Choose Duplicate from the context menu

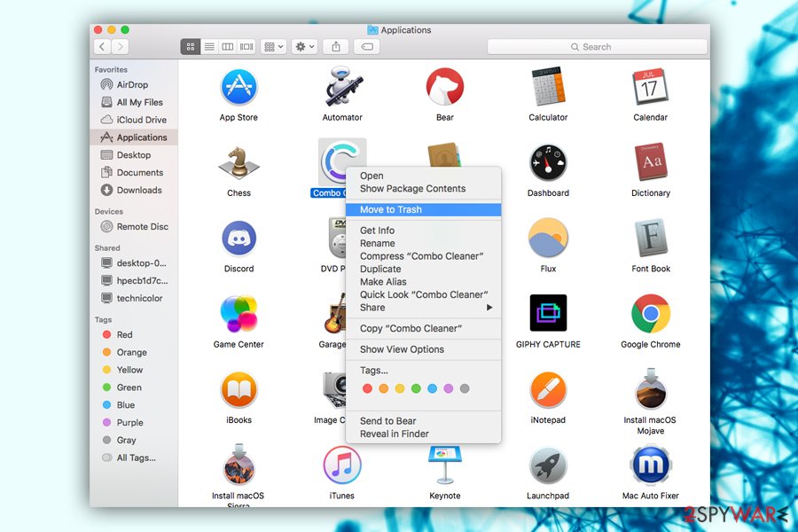pyautogui.click(x=423, y=269)
